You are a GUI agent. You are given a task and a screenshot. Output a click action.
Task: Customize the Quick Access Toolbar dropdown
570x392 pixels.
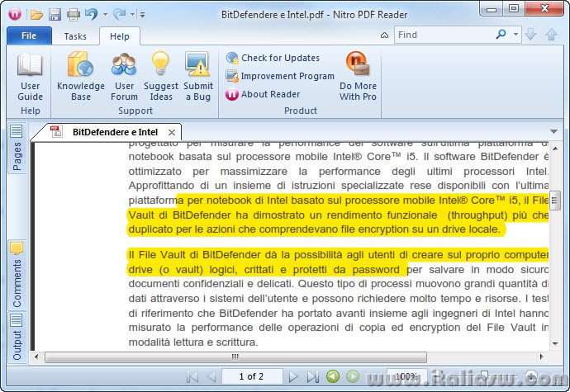[x=142, y=15]
